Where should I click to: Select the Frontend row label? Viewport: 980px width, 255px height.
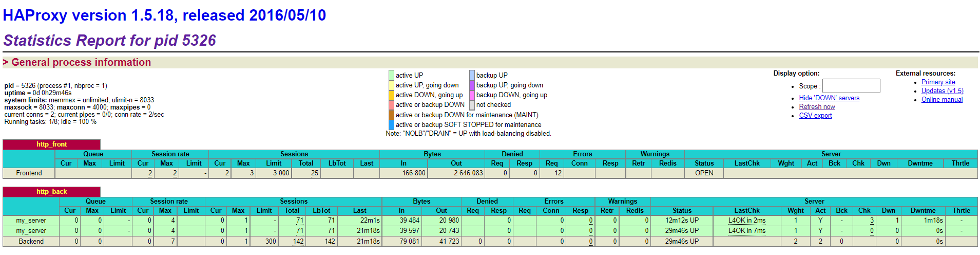click(29, 173)
